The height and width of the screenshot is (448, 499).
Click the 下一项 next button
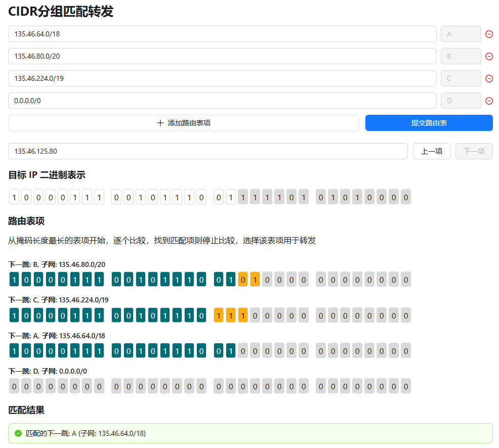[x=474, y=151]
